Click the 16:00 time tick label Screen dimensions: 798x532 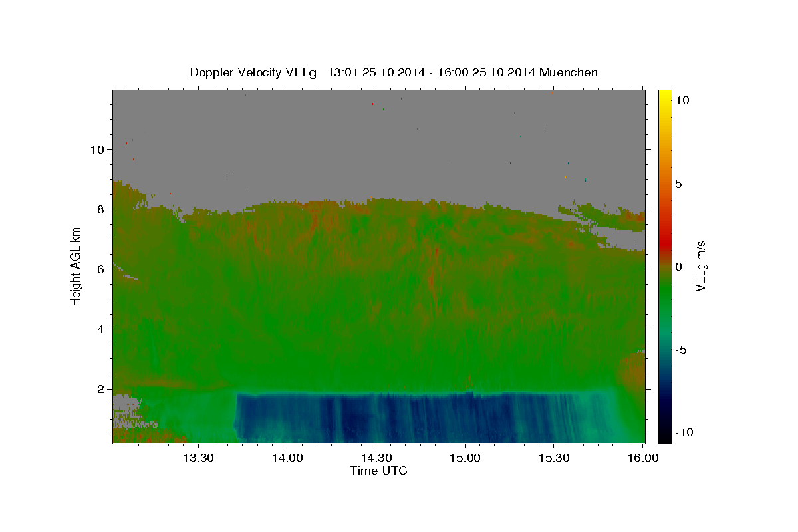point(642,458)
